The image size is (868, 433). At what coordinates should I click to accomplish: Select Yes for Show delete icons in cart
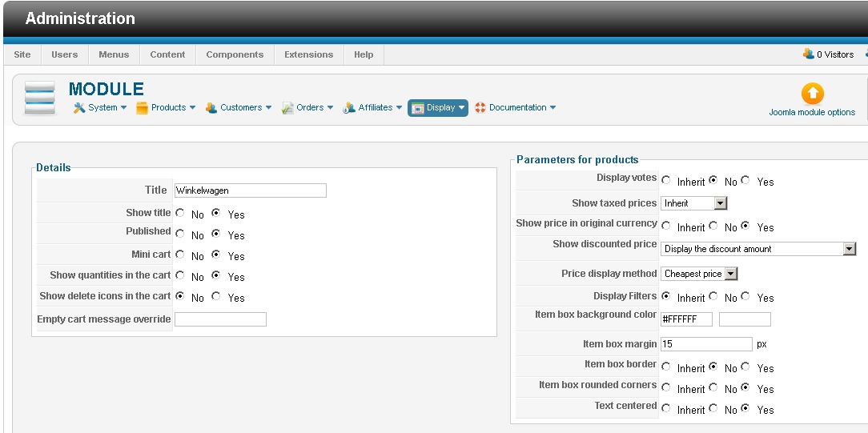(x=216, y=296)
